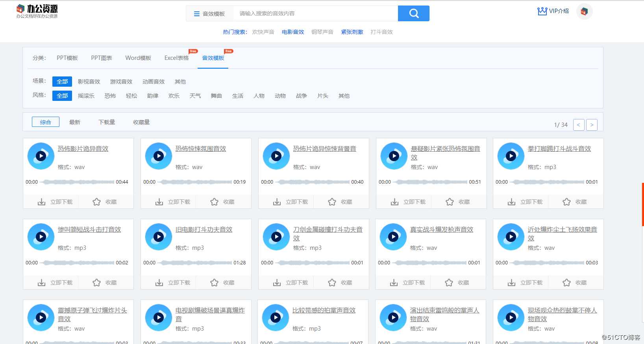Open the 音效模板 search category dropdown
Screen dimensions: 644x344
pyautogui.click(x=209, y=14)
